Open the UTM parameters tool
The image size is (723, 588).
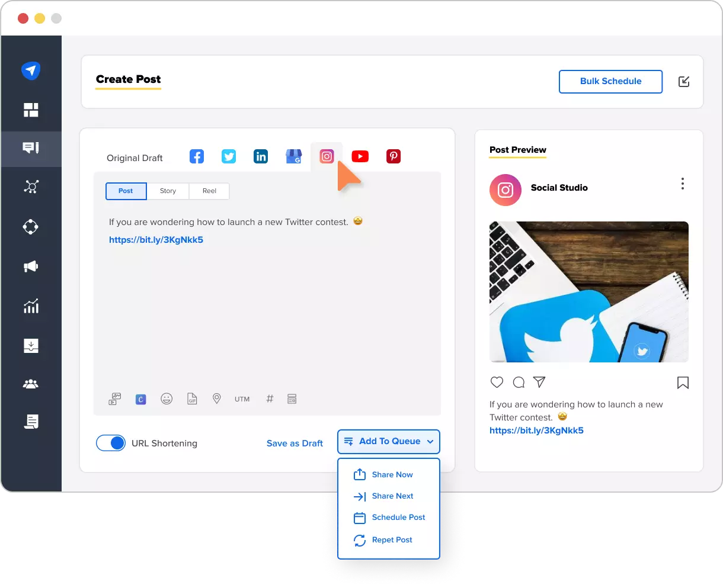(x=242, y=399)
